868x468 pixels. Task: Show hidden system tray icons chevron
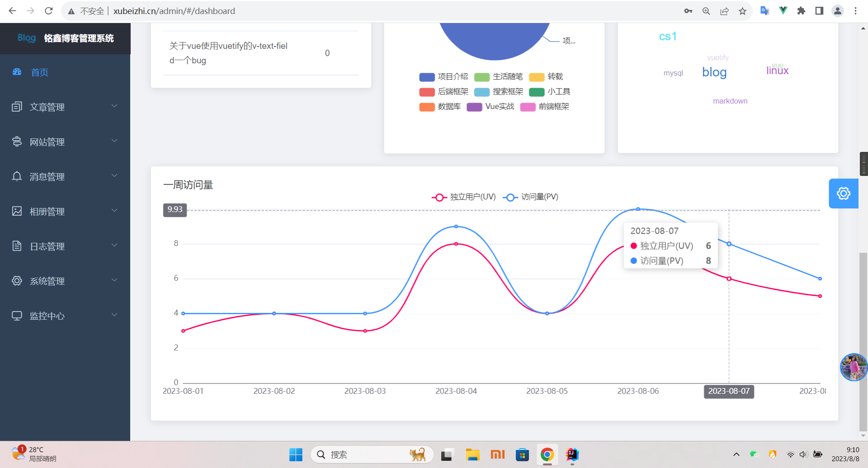[x=736, y=454]
